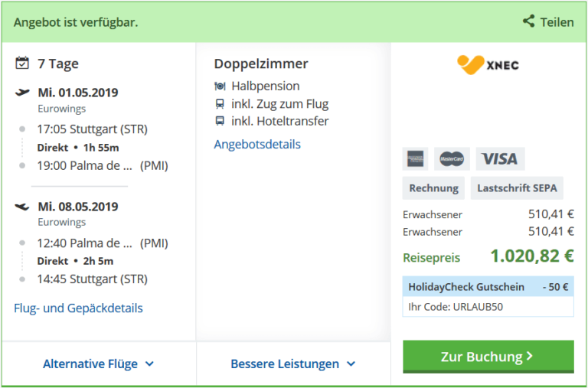Click the 14:45 Stuttgart (STR) arrival

pyautogui.click(x=92, y=279)
